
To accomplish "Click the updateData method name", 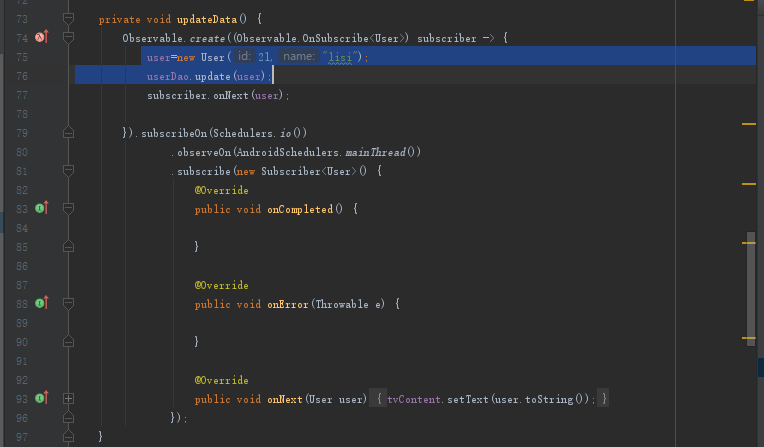I will tap(207, 19).
